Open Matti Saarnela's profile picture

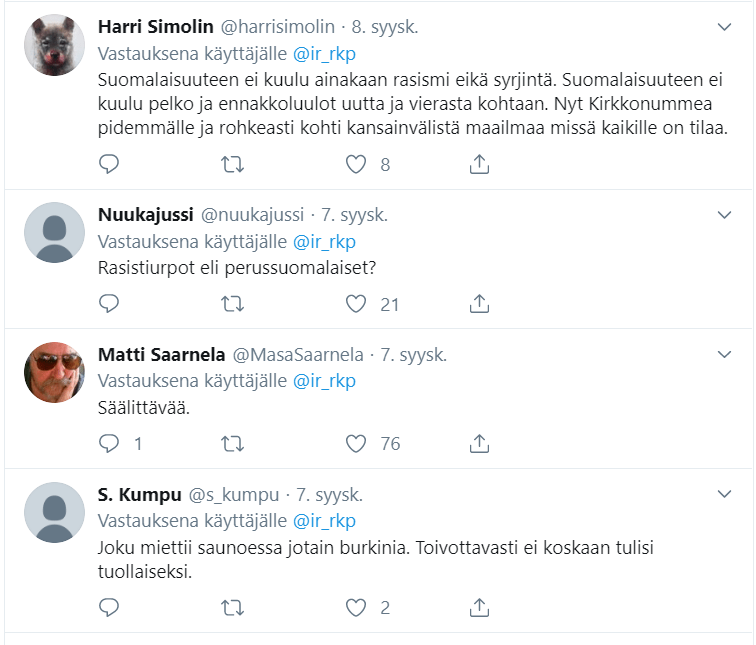click(x=54, y=372)
